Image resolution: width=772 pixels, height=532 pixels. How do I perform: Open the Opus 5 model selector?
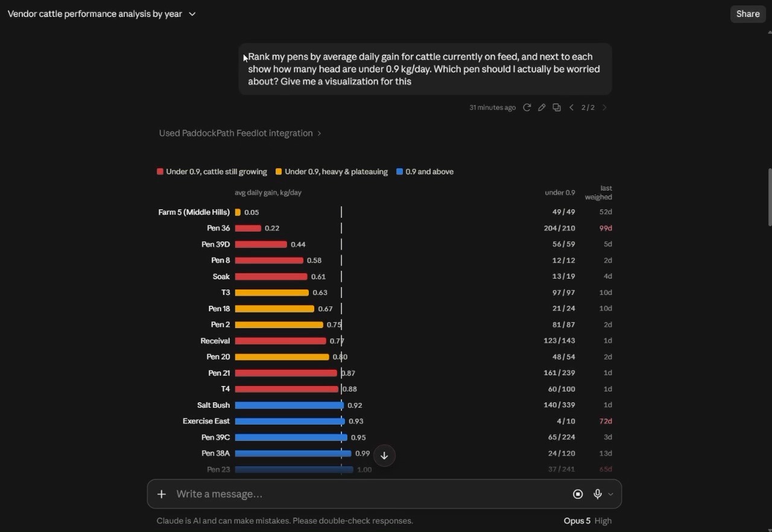tap(587, 521)
